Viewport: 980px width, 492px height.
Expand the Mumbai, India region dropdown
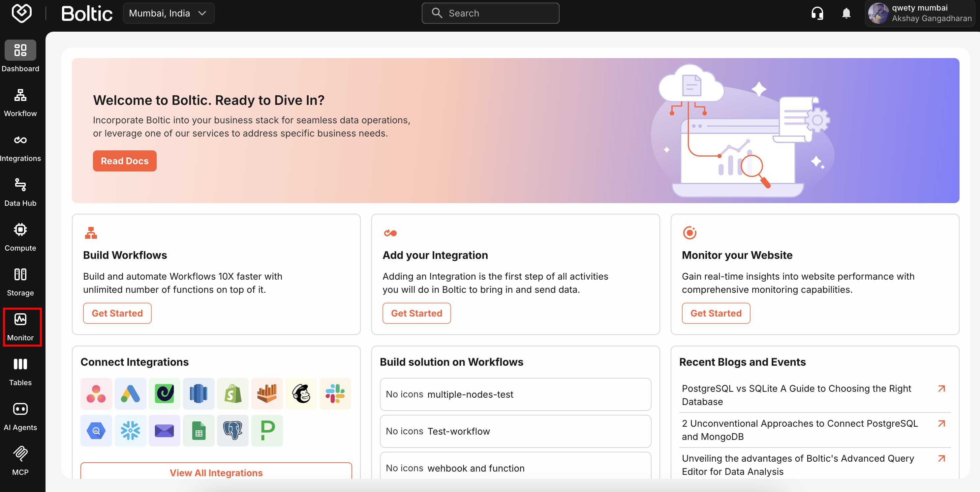(168, 13)
